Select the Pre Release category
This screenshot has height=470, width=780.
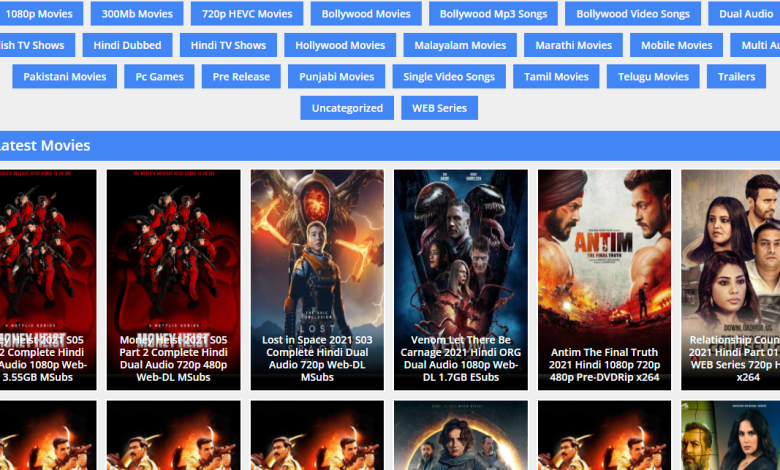241,76
